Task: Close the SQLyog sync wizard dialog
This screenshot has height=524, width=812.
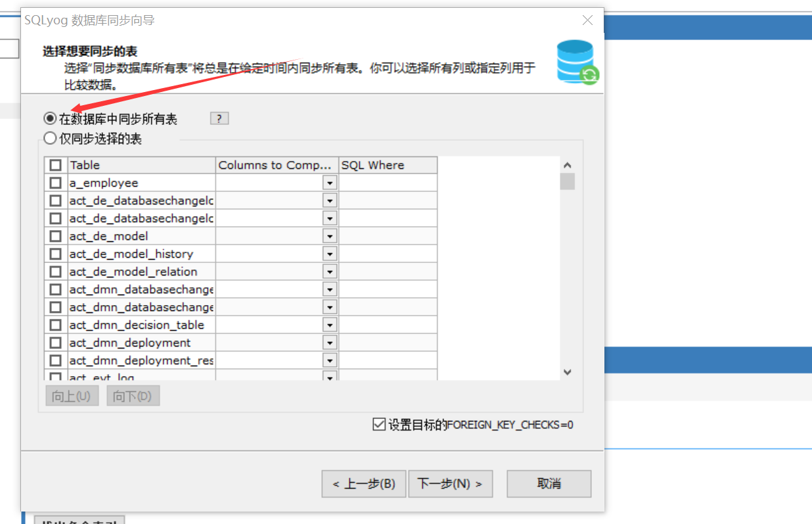Action: [x=588, y=20]
